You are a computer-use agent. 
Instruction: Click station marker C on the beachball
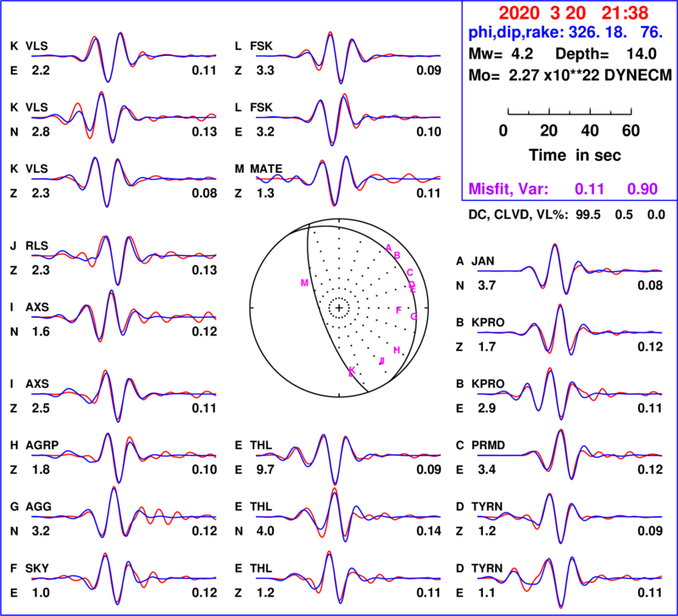click(x=410, y=273)
